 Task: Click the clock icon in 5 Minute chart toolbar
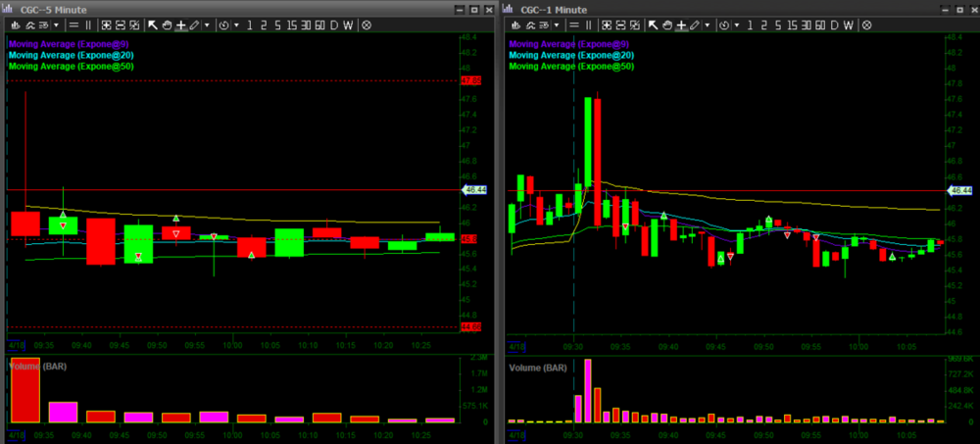coord(225,25)
